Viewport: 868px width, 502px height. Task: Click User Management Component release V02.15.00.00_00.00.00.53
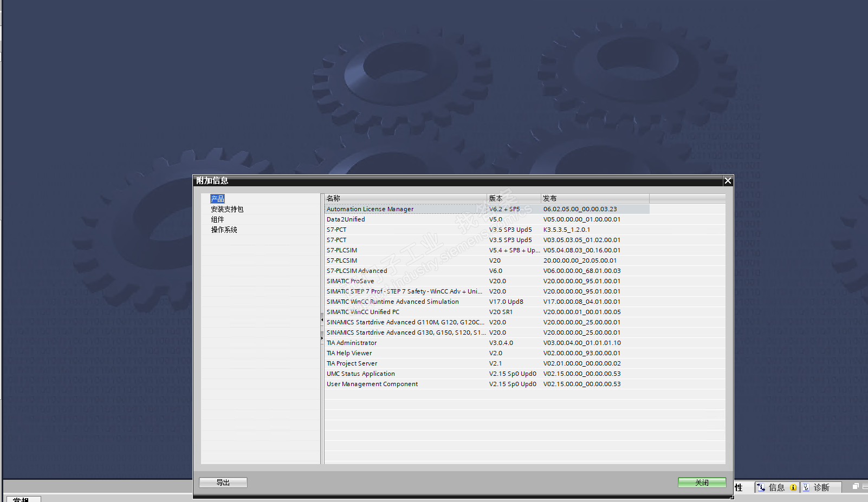click(582, 384)
